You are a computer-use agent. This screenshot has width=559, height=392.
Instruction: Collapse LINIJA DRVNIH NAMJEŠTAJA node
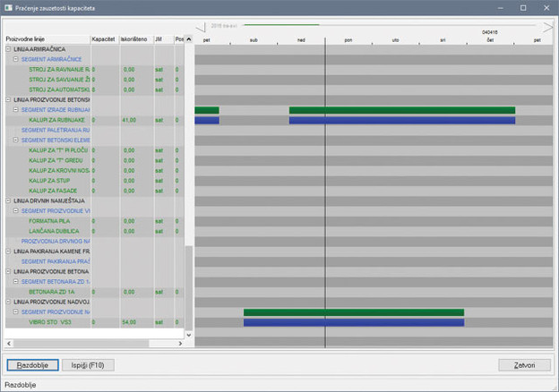click(9, 200)
